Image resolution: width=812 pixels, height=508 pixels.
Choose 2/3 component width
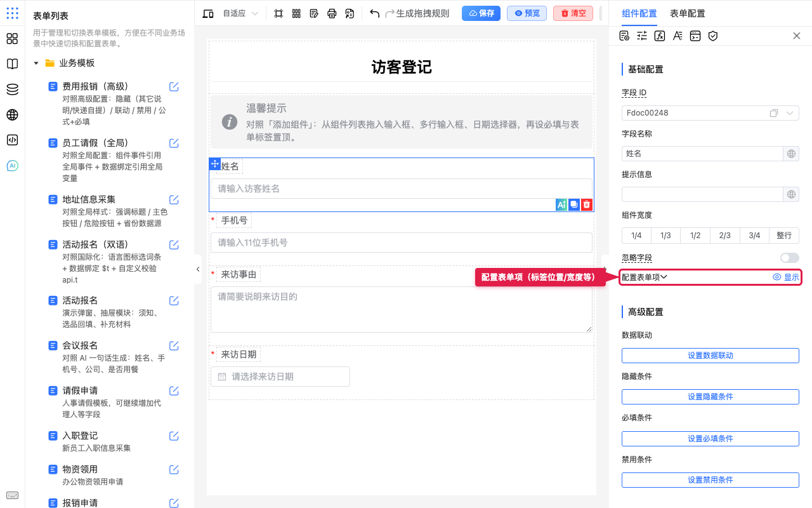click(725, 236)
